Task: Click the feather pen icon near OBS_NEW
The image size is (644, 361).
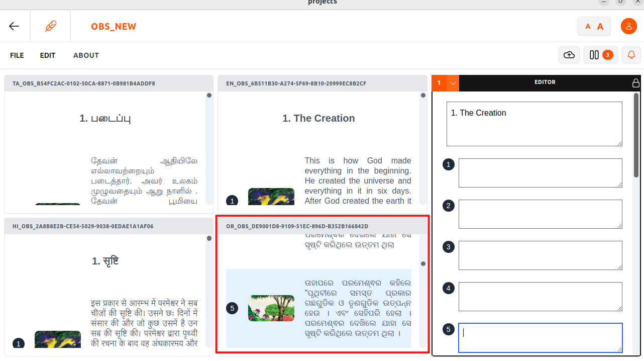Action: [x=50, y=26]
